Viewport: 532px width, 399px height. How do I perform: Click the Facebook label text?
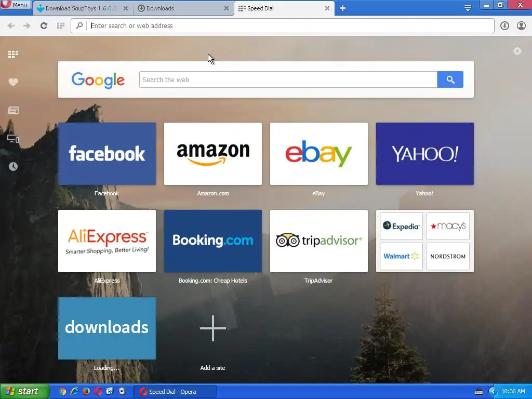[x=107, y=193]
